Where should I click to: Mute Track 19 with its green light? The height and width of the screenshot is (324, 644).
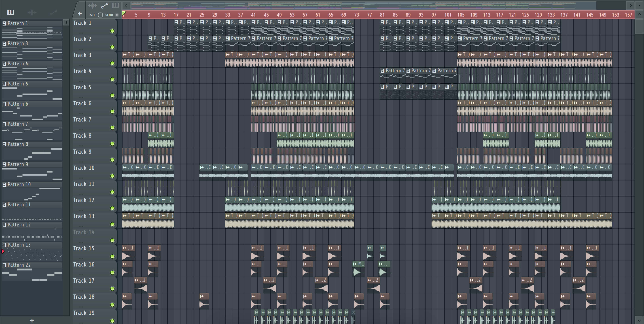coord(112,321)
